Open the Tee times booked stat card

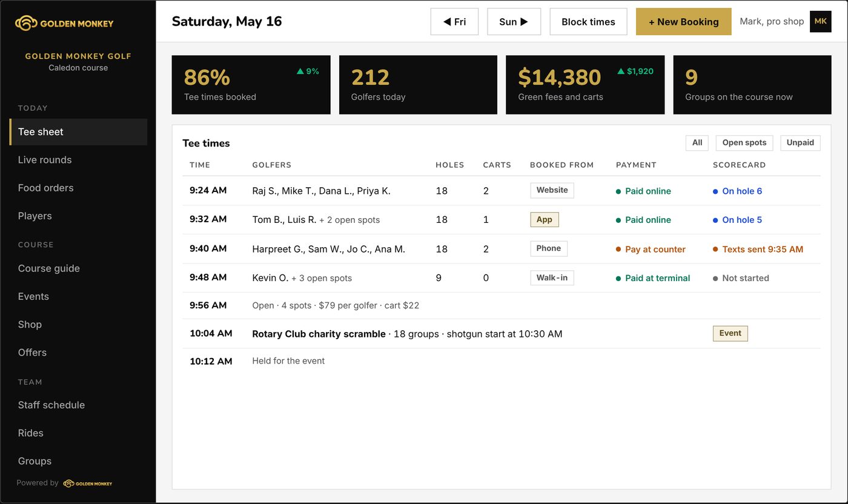click(x=251, y=85)
